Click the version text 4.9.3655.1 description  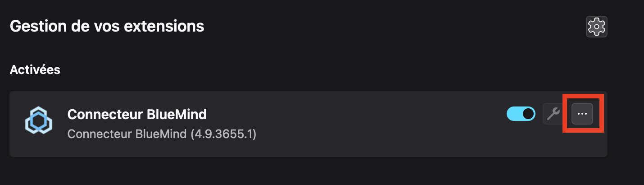tap(162, 134)
